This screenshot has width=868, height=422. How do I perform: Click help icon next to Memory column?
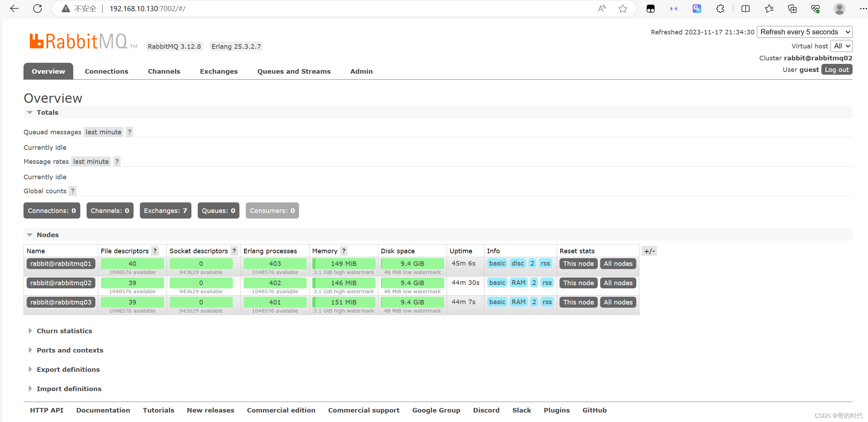tap(344, 251)
